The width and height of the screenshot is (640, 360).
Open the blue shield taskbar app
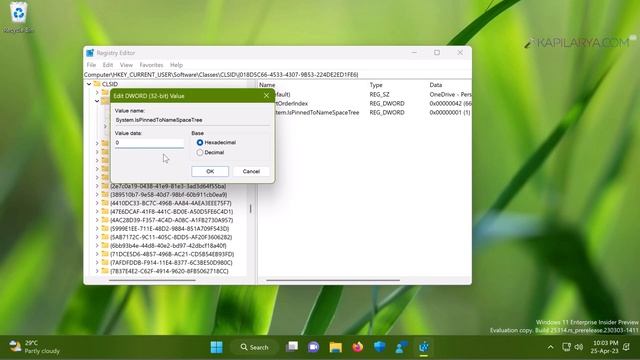pyautogui.click(x=380, y=347)
